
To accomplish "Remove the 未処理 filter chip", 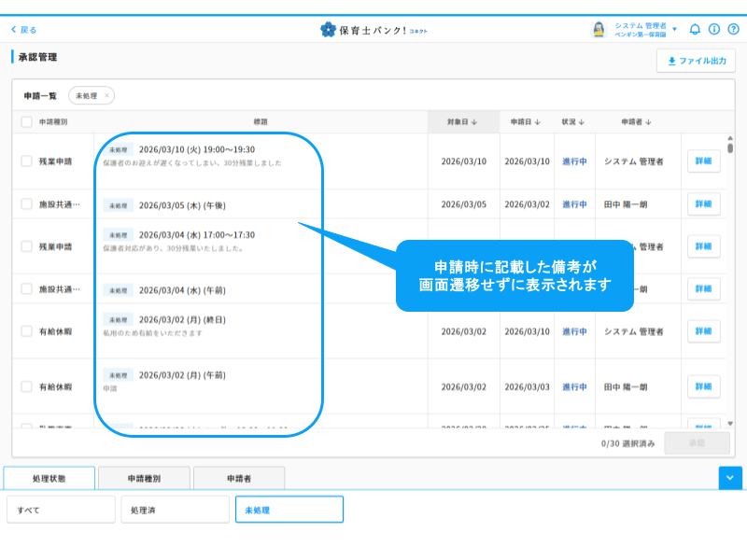I will click(x=107, y=95).
